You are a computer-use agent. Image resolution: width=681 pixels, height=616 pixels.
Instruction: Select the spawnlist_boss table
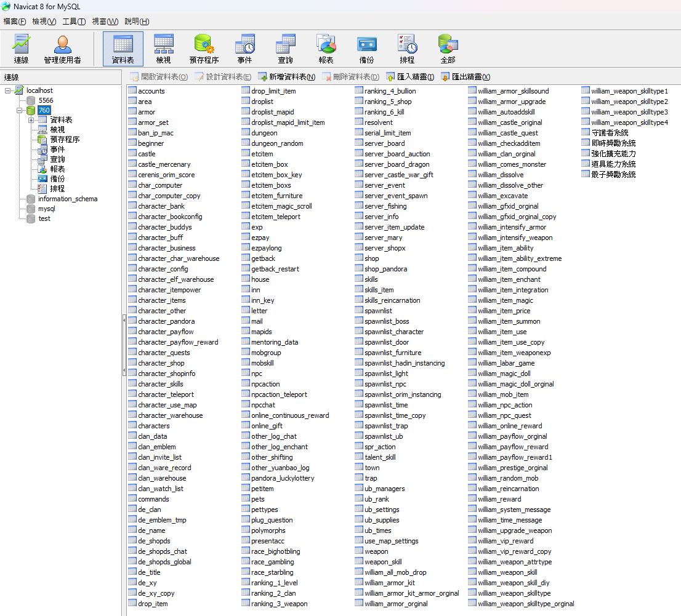387,321
